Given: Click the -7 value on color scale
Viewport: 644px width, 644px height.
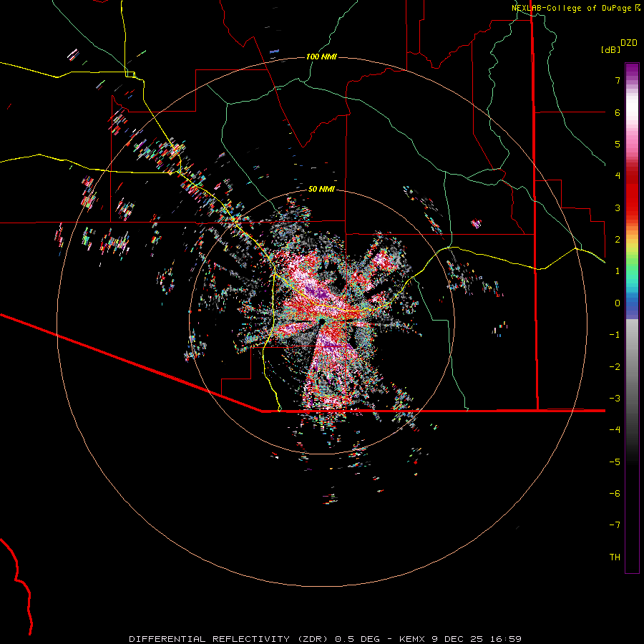Looking at the screenshot, I should 615,525.
